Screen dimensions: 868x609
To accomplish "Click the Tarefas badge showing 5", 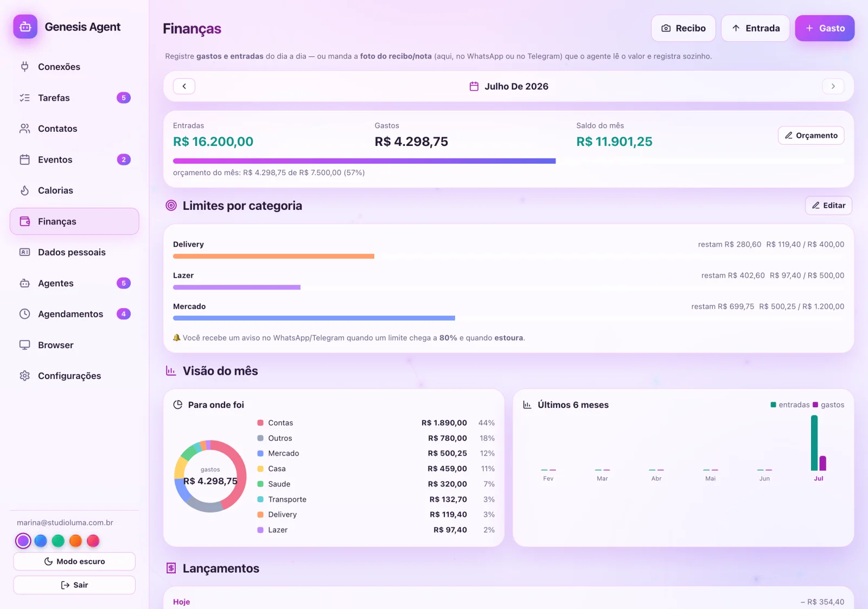I will tap(124, 98).
